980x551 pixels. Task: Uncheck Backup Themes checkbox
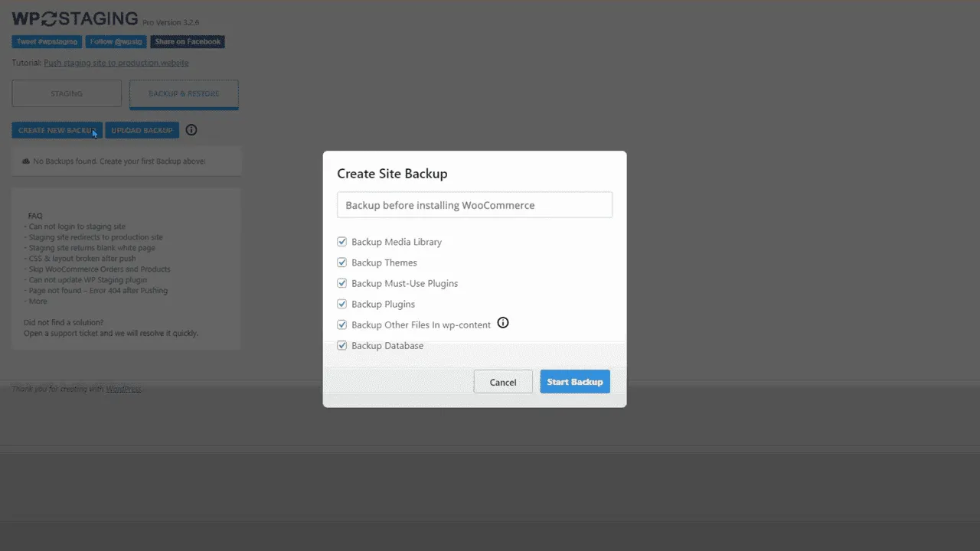pos(342,262)
